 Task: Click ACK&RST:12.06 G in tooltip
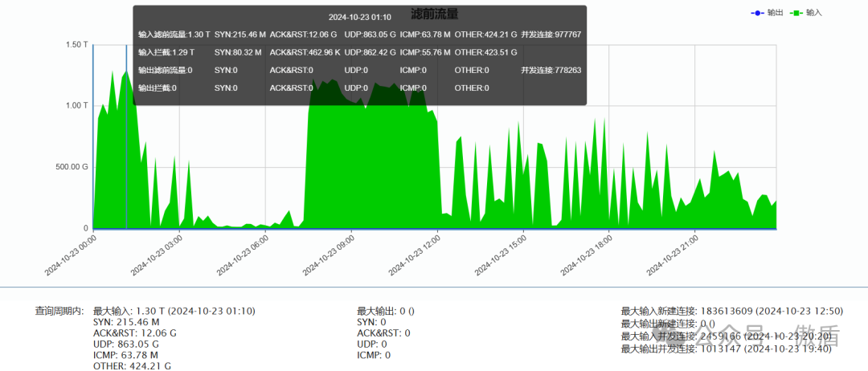303,35
